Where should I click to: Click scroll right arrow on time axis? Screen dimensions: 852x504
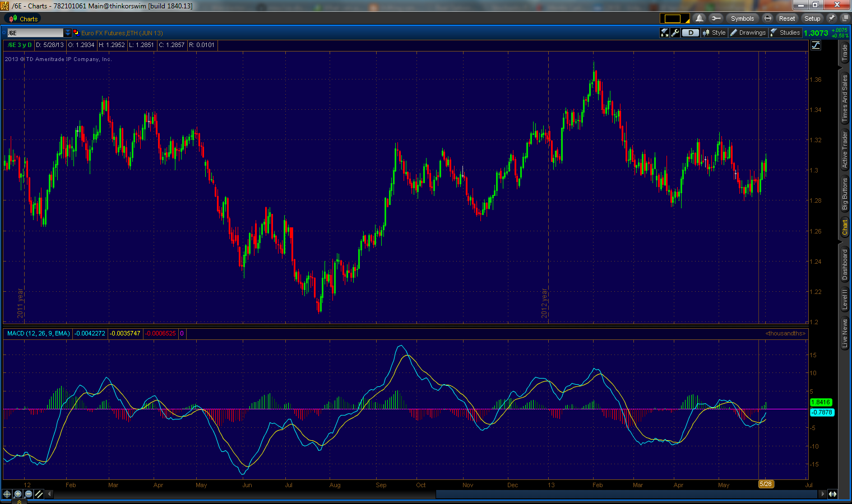point(823,494)
